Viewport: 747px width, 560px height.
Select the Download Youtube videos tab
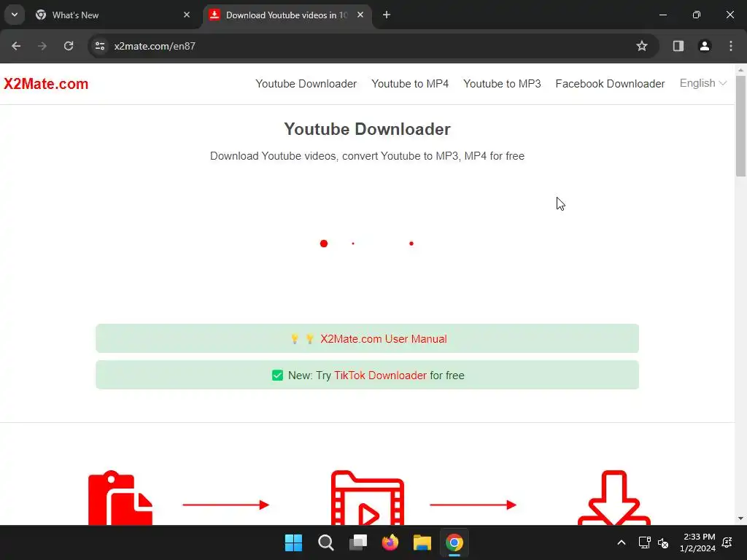point(287,15)
